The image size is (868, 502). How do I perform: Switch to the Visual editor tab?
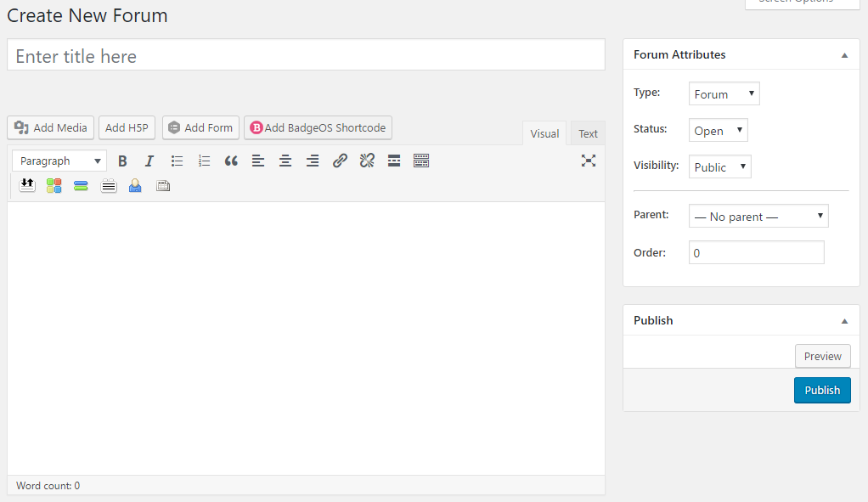tap(544, 133)
